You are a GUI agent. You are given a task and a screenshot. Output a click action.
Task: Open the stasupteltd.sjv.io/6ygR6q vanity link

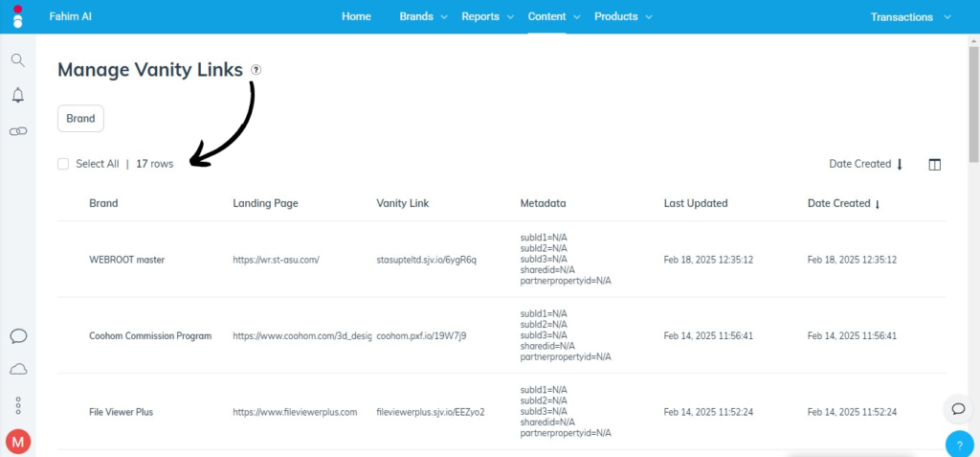pos(427,260)
